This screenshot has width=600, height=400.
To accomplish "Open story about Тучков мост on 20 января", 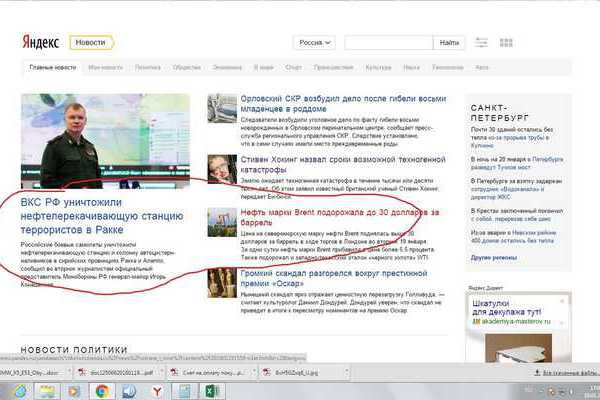I will point(517,163).
